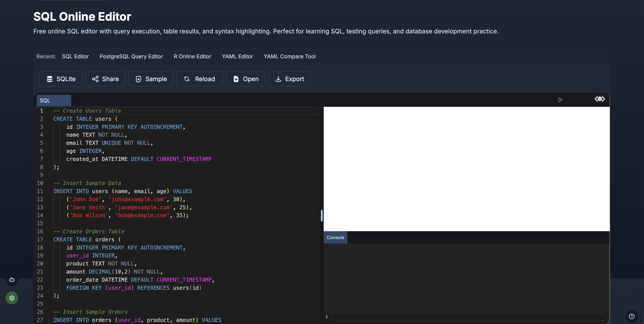Share the current SQL code
Viewport: 644px width, 324px height.
pos(105,79)
